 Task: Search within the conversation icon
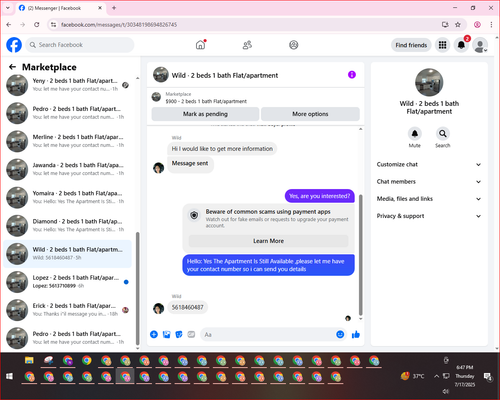[443, 134]
